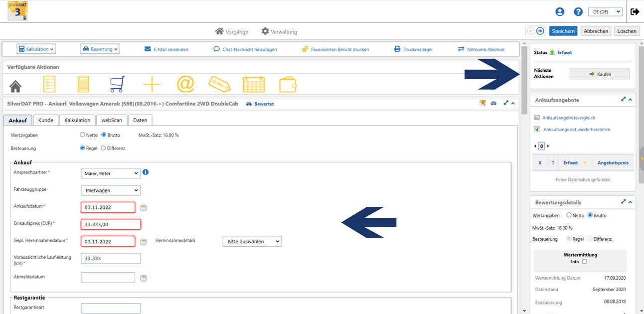
Task: Click the calendar grid action icon
Action: click(x=254, y=84)
